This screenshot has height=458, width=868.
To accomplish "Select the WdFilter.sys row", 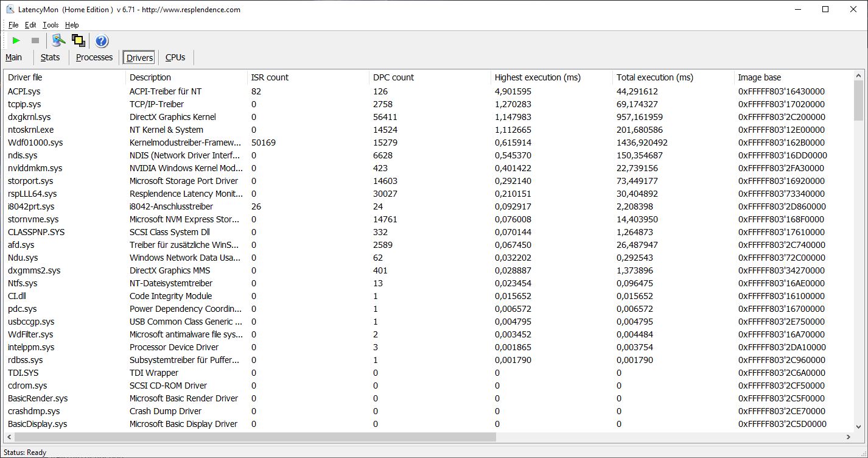I will click(429, 334).
